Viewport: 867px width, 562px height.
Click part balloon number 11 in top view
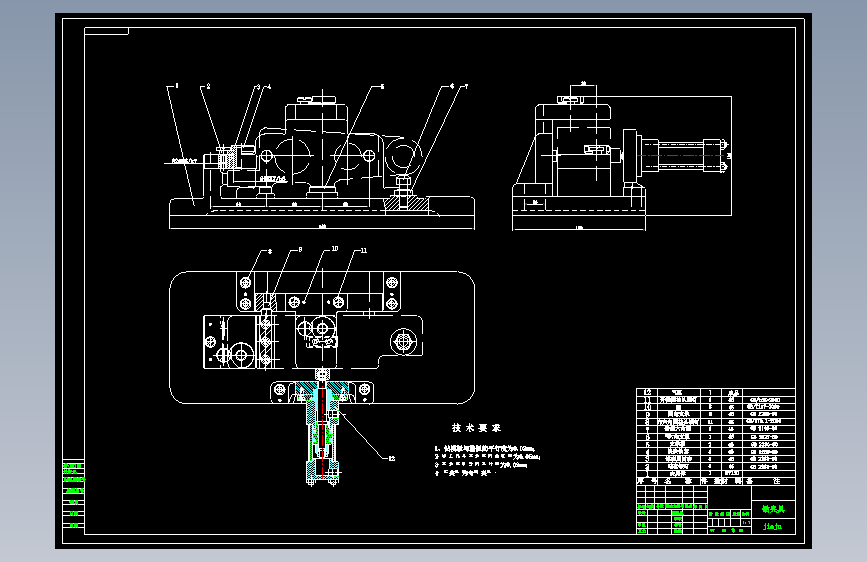pos(363,251)
